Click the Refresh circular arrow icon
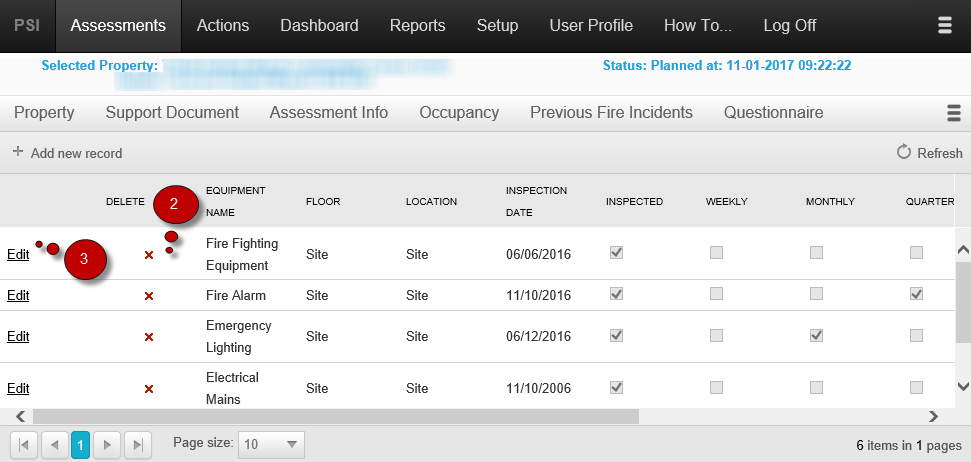Screen dimensions: 971x462 click(x=904, y=152)
